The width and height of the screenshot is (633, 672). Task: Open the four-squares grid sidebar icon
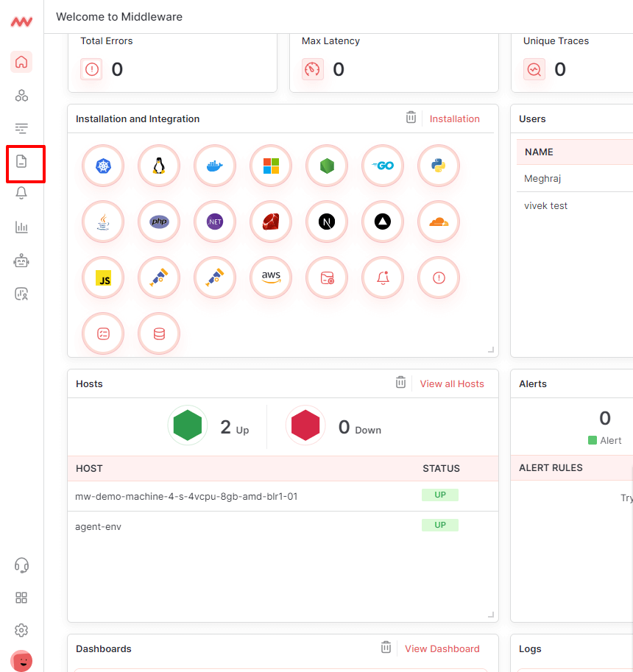click(x=21, y=598)
